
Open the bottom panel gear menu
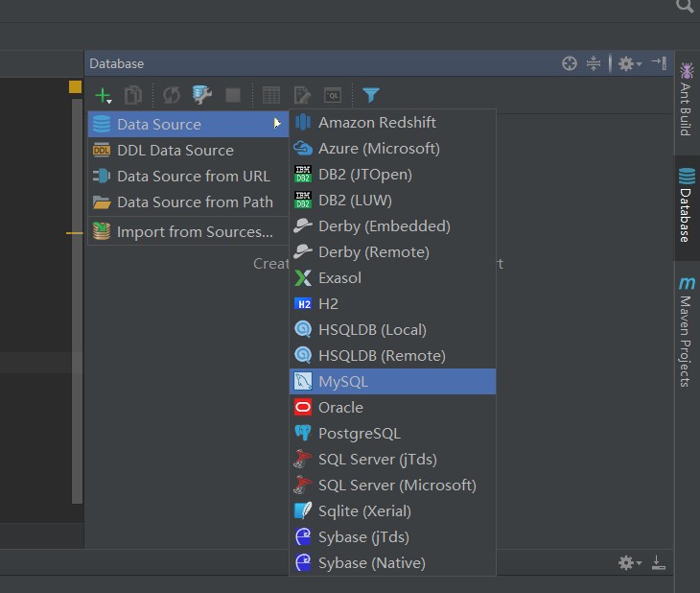629,562
